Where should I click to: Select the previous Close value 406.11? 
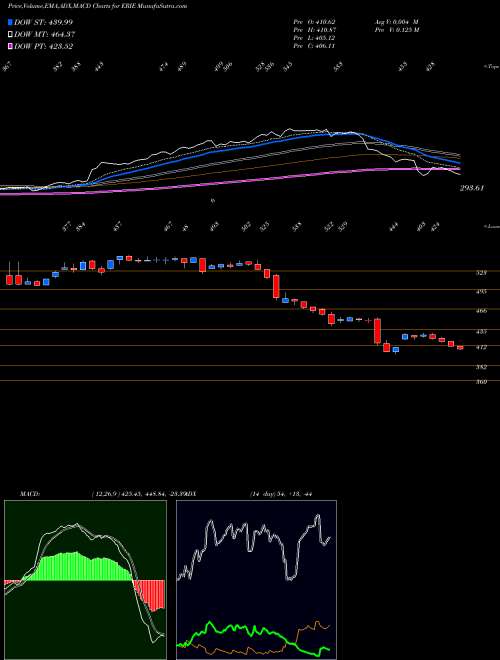(314, 46)
